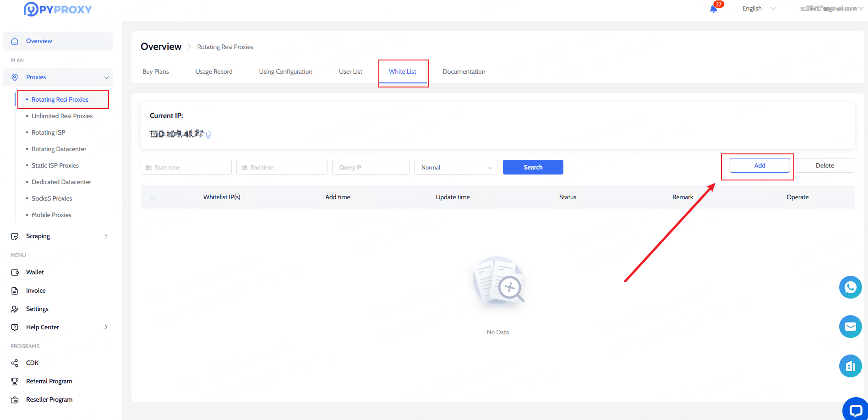The image size is (868, 420).
Task: Open WhatsApp support floating icon
Action: tap(850, 287)
